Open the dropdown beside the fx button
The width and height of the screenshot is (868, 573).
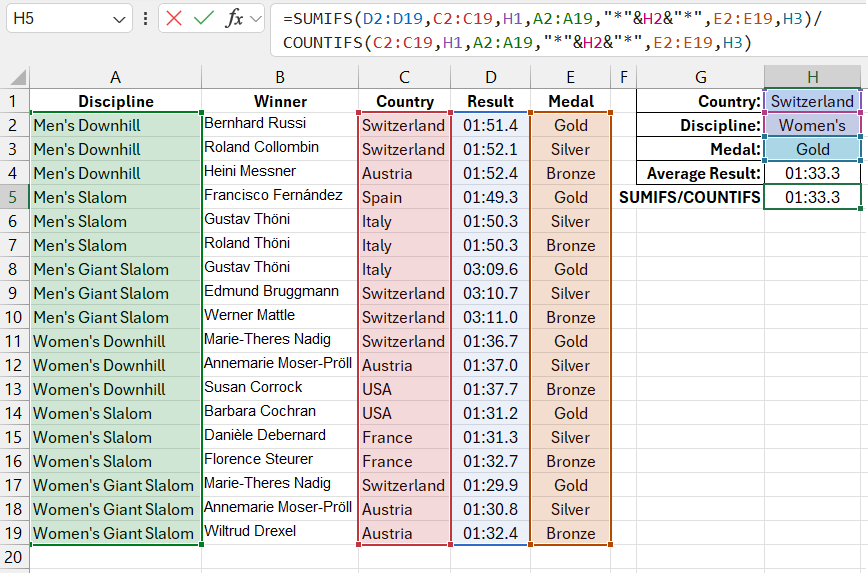click(x=255, y=19)
